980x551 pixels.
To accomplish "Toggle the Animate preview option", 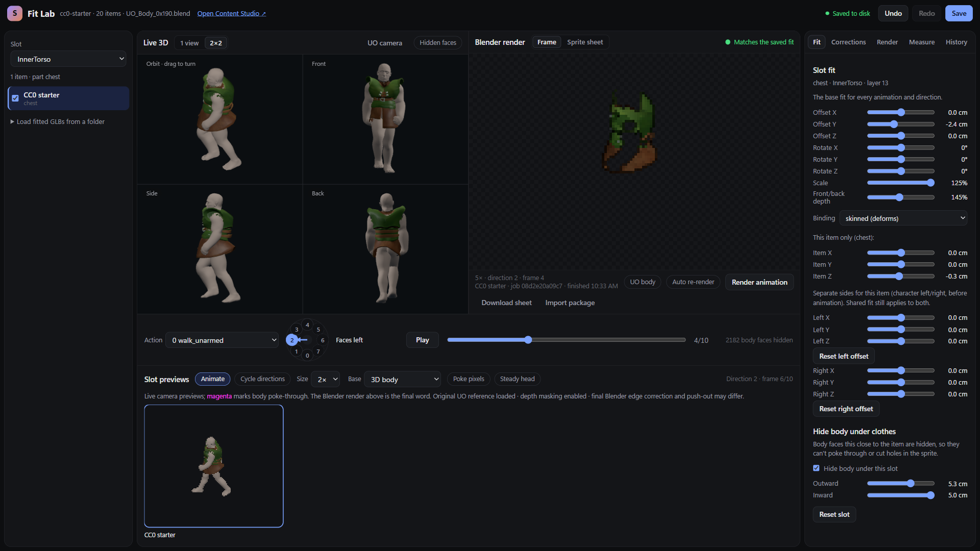I will [x=213, y=379].
